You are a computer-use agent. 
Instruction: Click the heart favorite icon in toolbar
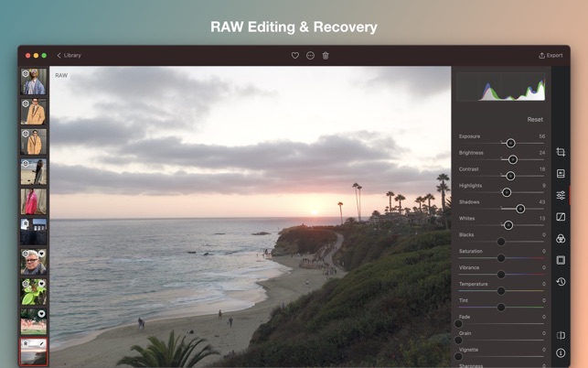(294, 56)
